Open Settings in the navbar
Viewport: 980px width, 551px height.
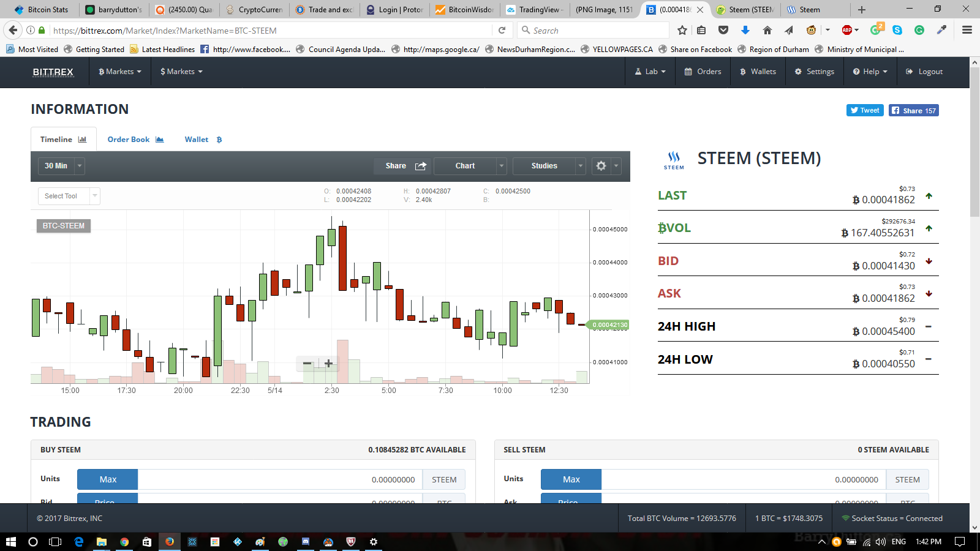[814, 72]
